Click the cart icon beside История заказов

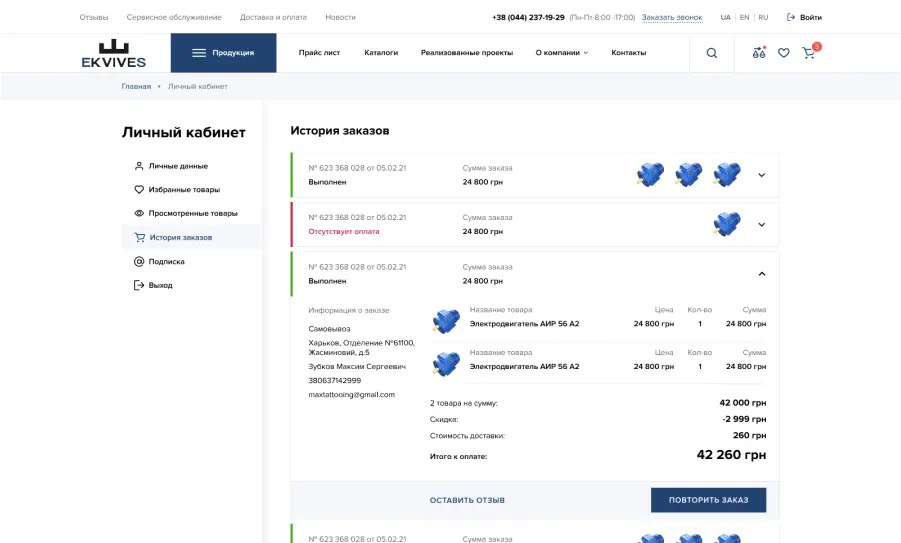click(140, 237)
